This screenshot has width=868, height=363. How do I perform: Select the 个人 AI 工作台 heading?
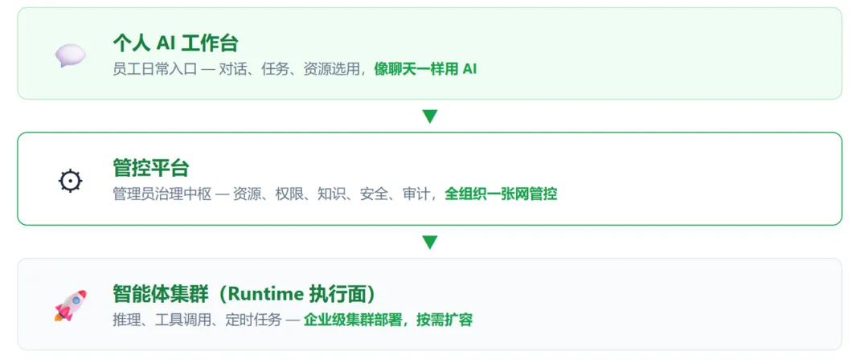[x=175, y=43]
